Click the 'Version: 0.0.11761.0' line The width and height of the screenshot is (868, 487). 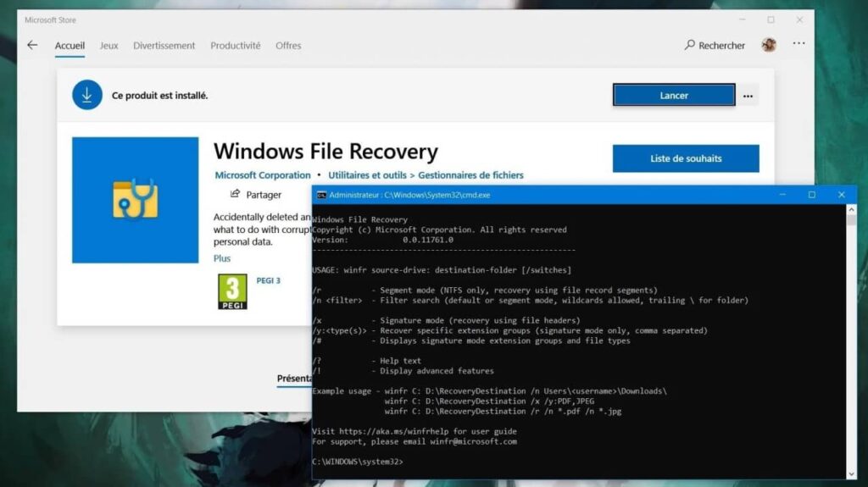coord(382,240)
